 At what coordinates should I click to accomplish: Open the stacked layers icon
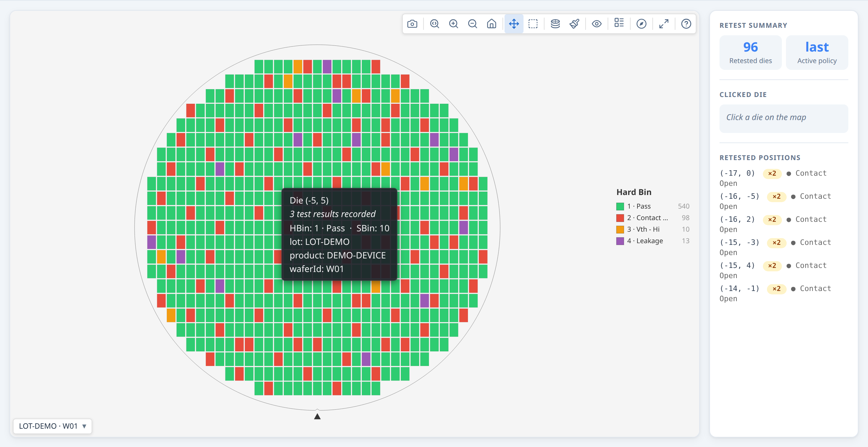tap(555, 24)
